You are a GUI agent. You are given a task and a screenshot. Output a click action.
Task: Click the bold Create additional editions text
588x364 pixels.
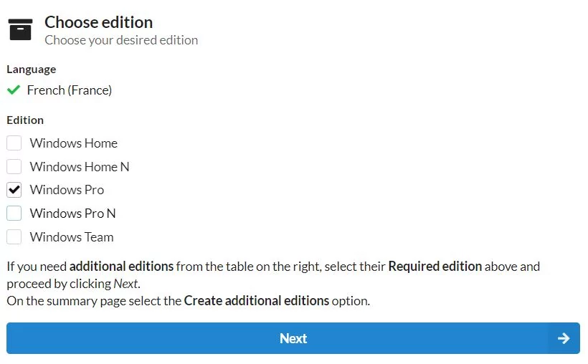tap(257, 301)
